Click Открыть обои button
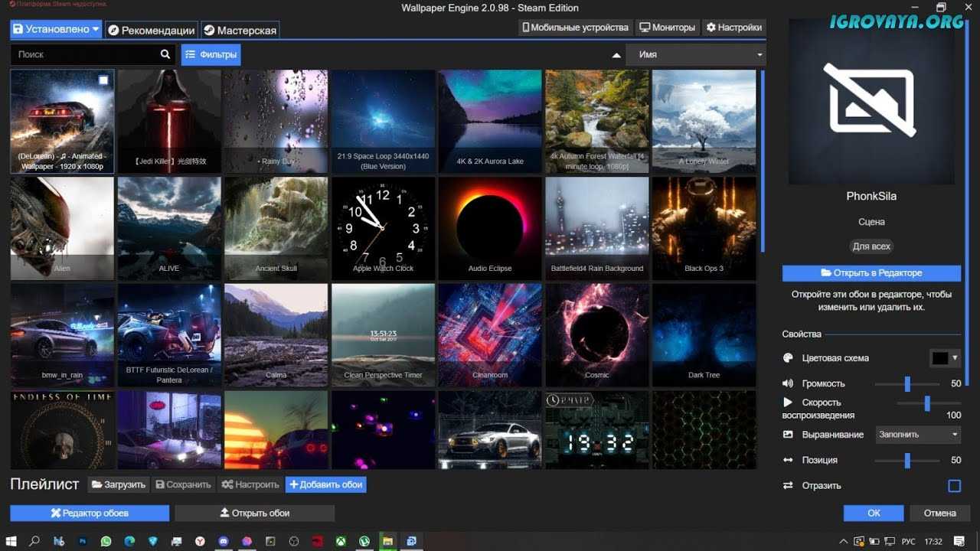 [255, 513]
